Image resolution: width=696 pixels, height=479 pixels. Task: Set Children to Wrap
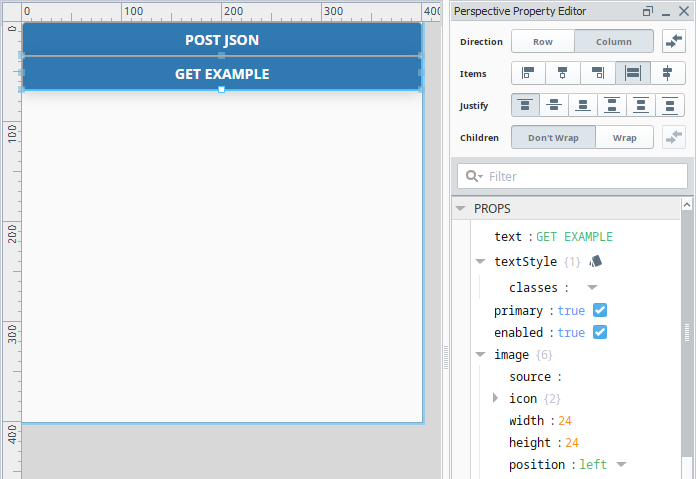(624, 137)
